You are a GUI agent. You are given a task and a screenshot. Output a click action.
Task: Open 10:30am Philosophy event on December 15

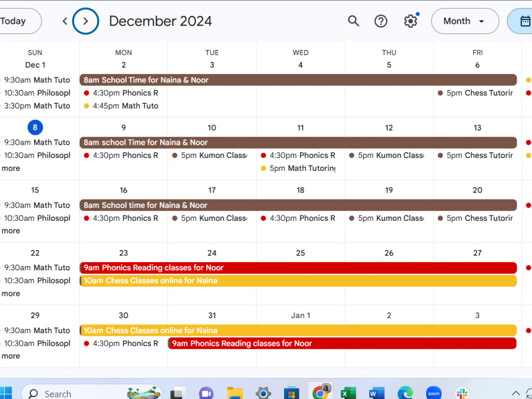tap(36, 218)
